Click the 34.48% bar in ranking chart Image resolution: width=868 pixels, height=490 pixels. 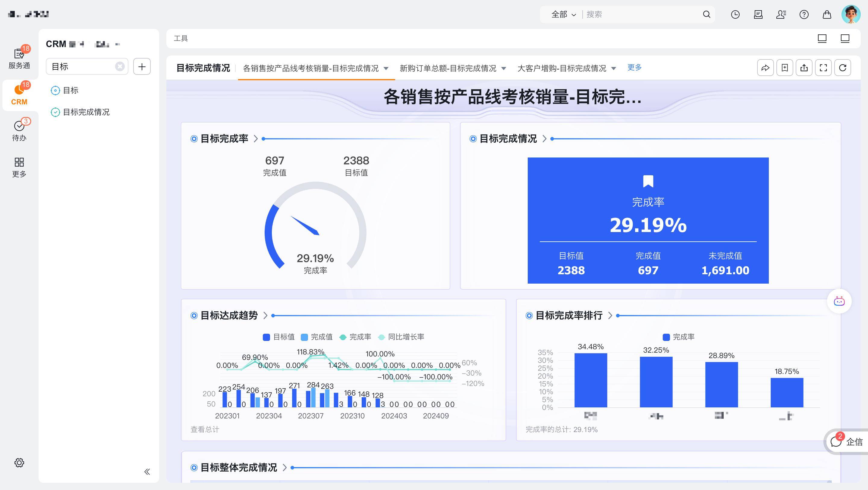coord(590,380)
